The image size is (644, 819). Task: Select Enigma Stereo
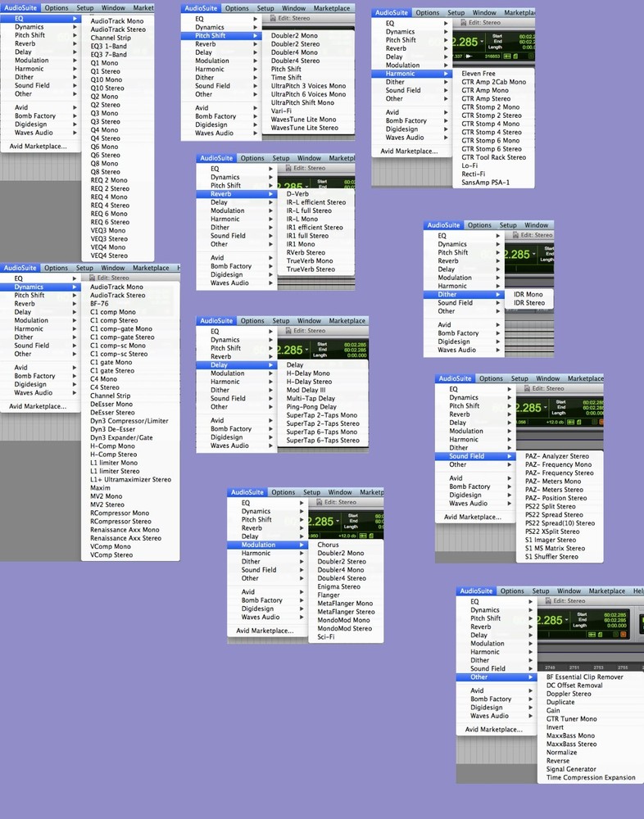click(338, 586)
